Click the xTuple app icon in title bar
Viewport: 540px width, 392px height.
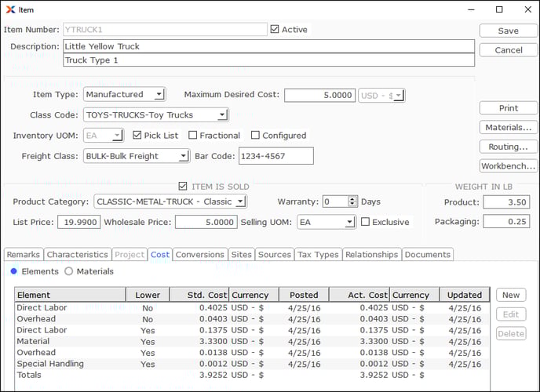click(x=10, y=9)
